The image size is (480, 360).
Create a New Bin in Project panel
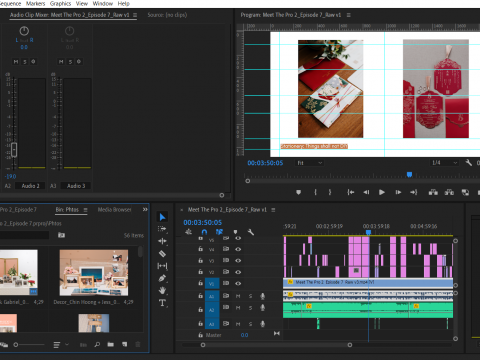tap(111, 344)
